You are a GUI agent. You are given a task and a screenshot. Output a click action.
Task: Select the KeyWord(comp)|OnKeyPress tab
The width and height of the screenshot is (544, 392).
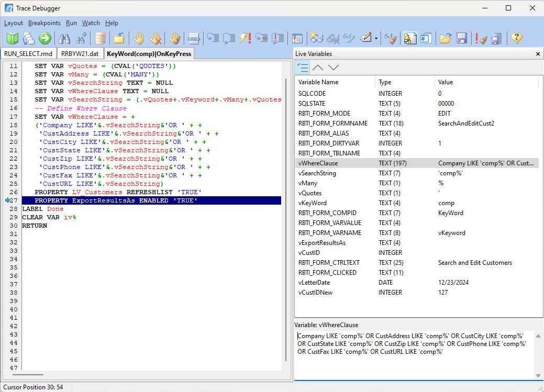click(149, 54)
